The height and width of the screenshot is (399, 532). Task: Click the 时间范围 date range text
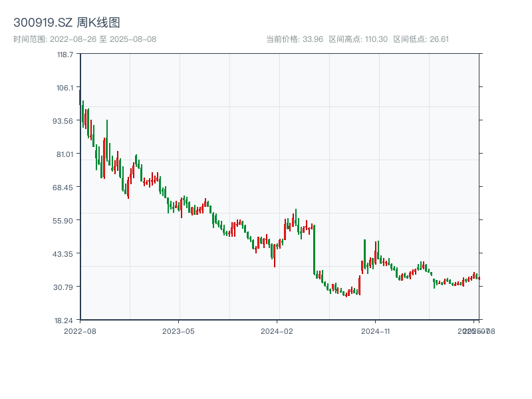[84, 39]
